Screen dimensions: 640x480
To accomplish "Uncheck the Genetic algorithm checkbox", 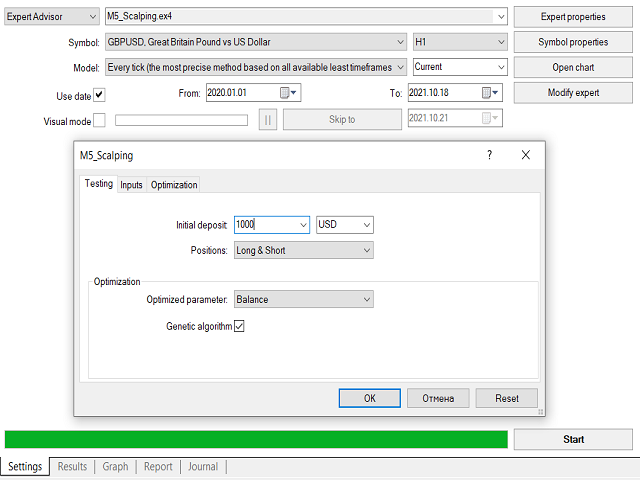I will [239, 326].
